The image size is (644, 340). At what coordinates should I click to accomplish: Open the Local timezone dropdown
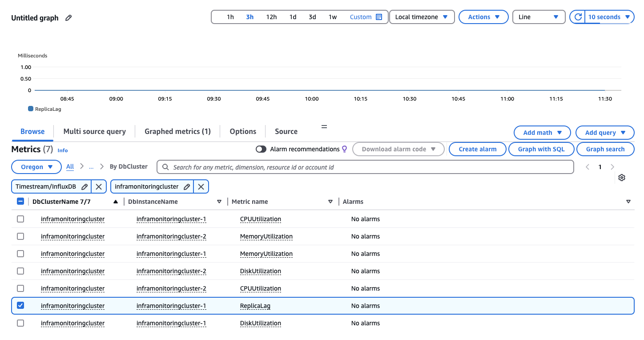click(x=421, y=16)
